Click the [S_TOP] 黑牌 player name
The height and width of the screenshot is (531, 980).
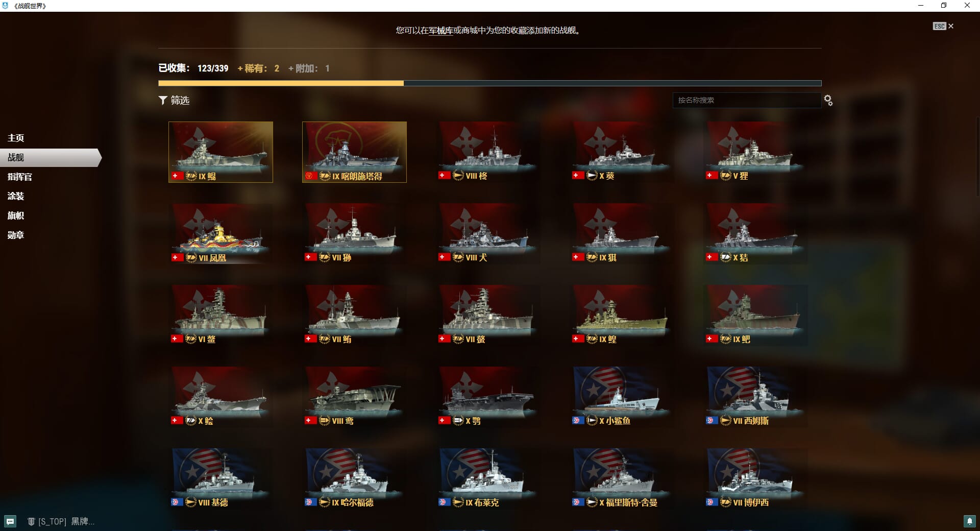tap(66, 521)
